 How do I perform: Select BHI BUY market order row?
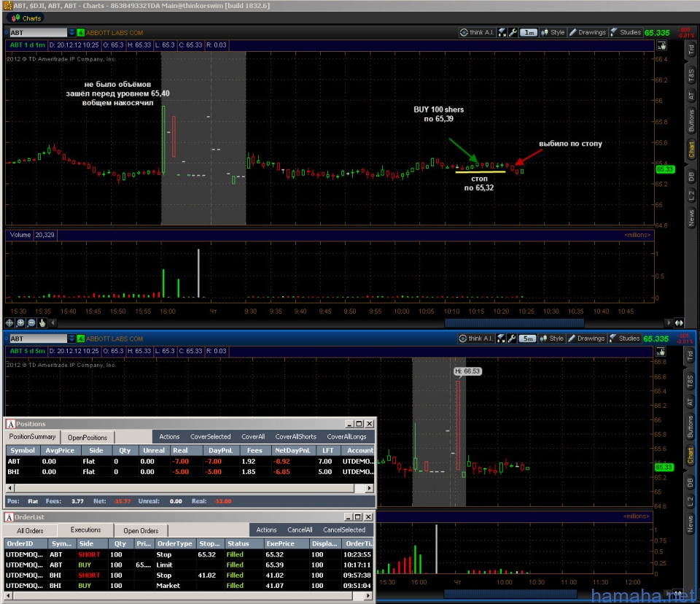[190, 585]
